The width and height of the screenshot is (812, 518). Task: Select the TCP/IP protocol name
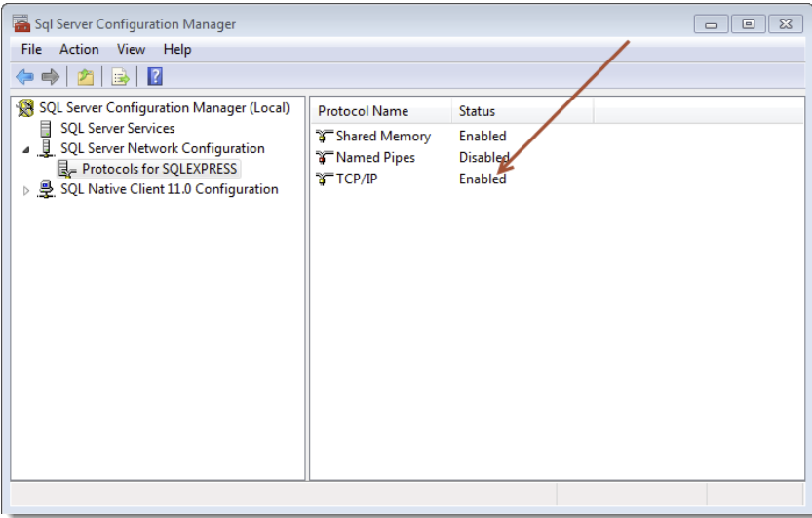[x=357, y=179]
